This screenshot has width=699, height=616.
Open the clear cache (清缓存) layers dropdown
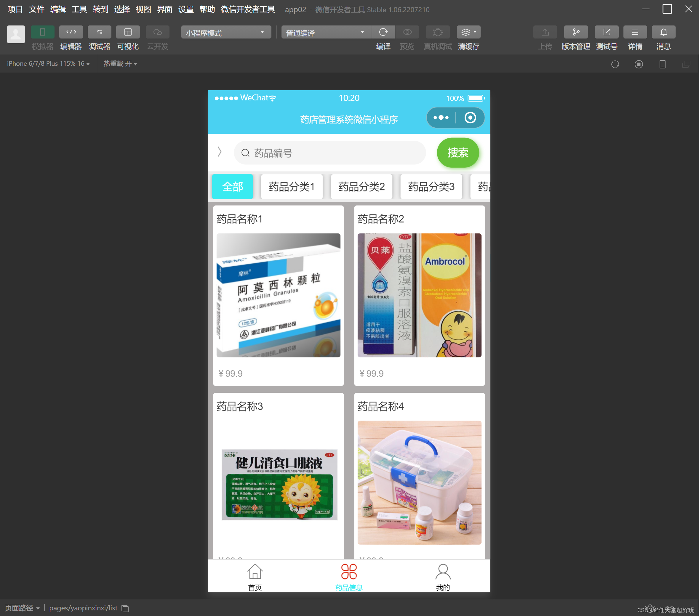click(468, 32)
